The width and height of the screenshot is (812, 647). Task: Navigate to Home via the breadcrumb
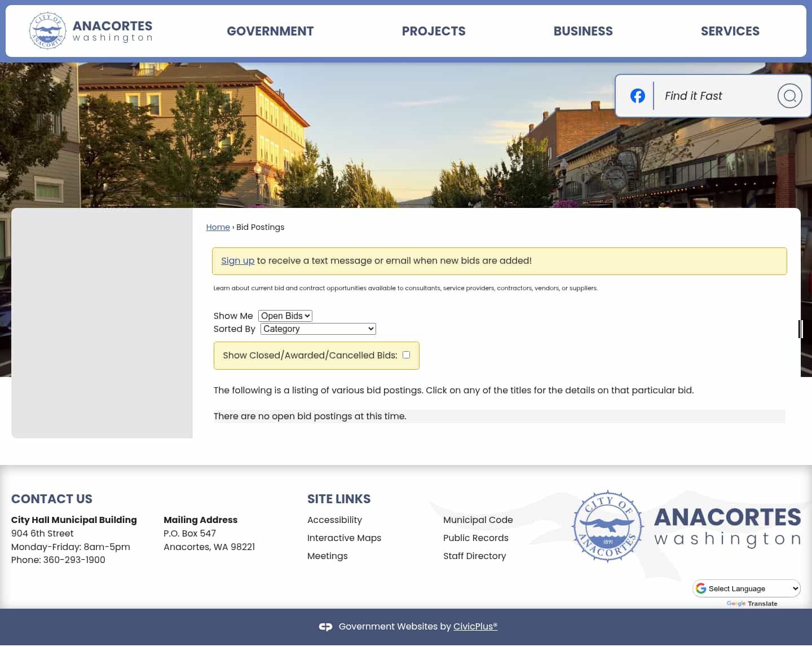point(218,227)
